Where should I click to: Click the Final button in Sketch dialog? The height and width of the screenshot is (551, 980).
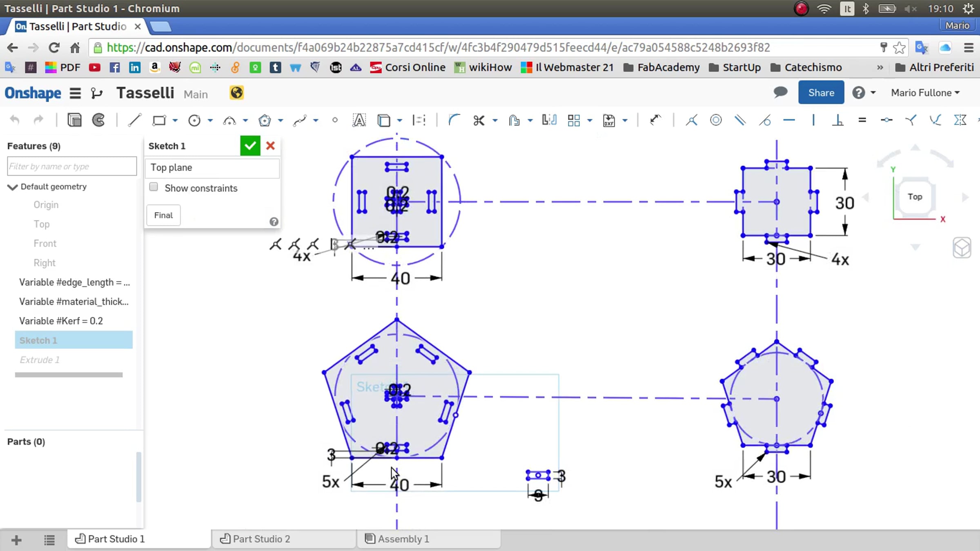pyautogui.click(x=163, y=215)
